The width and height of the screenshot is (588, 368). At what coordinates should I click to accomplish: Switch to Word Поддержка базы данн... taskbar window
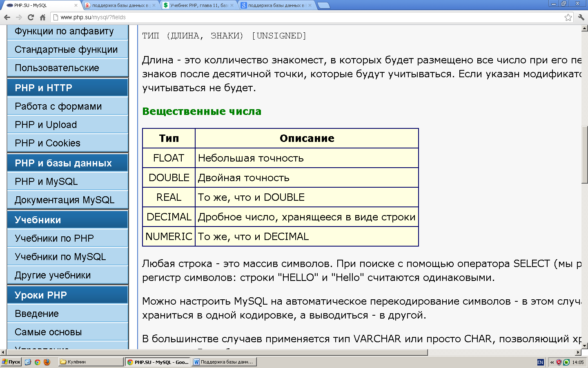click(x=224, y=362)
